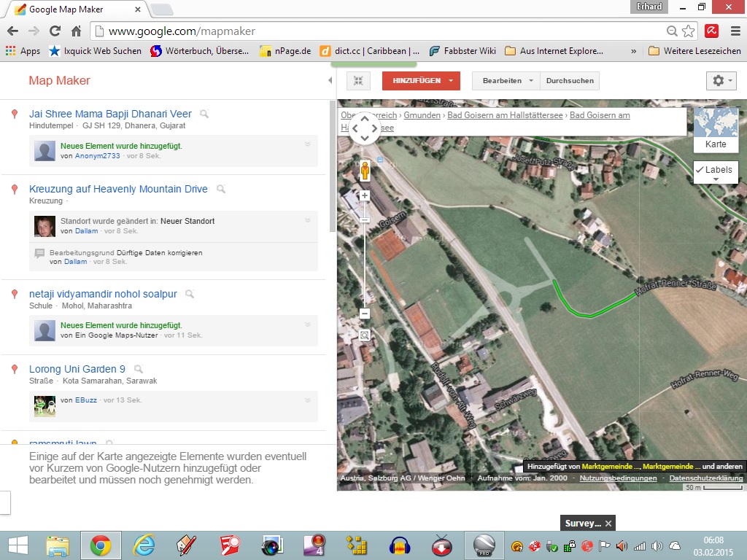Click the fullscreen map toggle icon
Viewport: 747px width, 560px height.
click(357, 81)
